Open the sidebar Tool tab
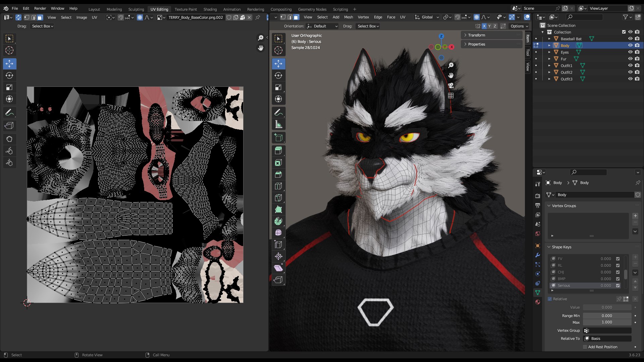 (x=528, y=52)
